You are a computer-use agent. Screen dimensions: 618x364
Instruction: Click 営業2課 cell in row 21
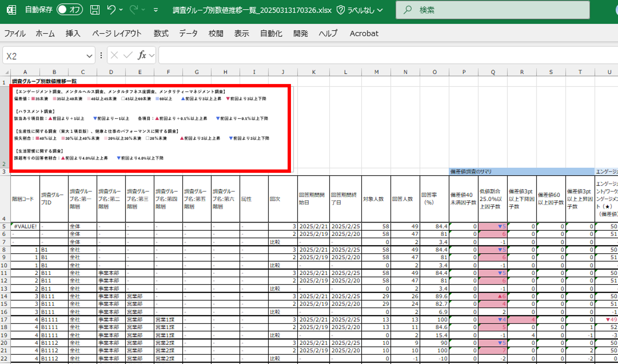(168, 350)
